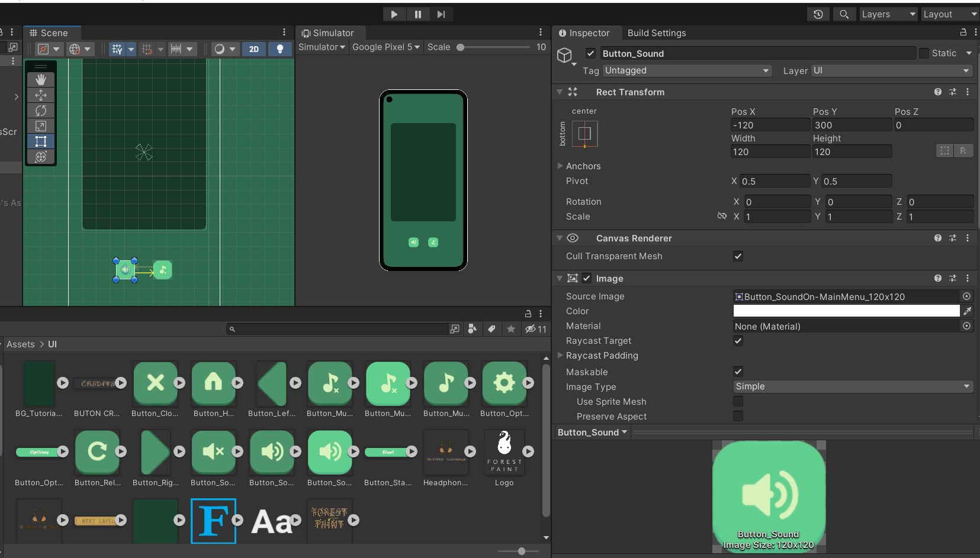This screenshot has width=980, height=558.
Task: Toggle 2D view mode in Scene
Action: click(x=254, y=49)
